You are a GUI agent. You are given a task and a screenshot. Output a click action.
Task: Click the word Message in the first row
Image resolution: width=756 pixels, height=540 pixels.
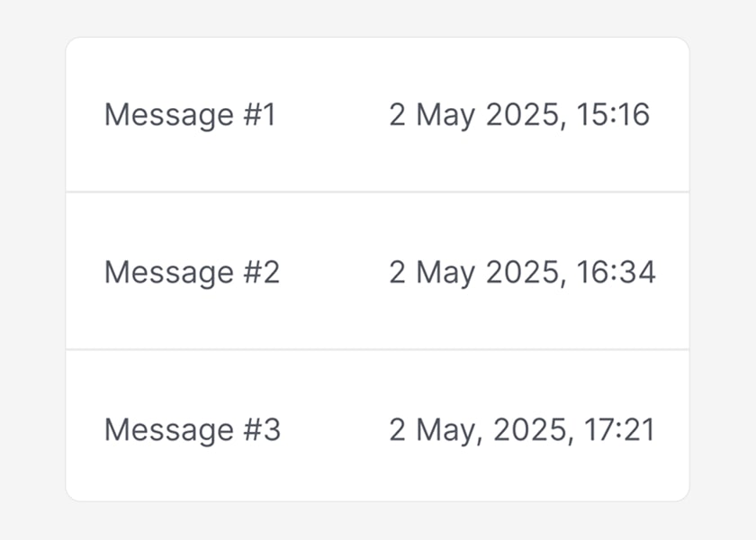click(169, 115)
